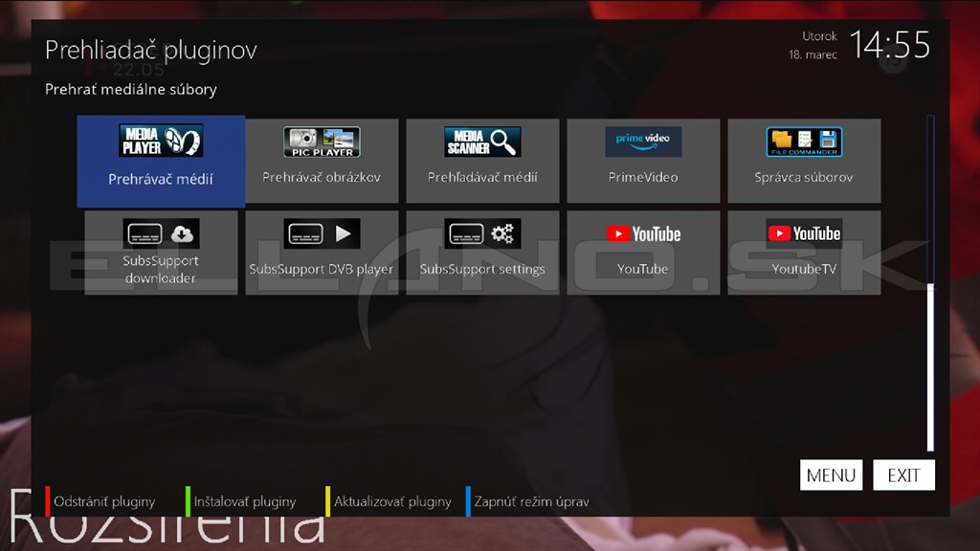Image resolution: width=980 pixels, height=551 pixels.
Task: Select the 'SubsSupport settings' label
Action: click(482, 269)
